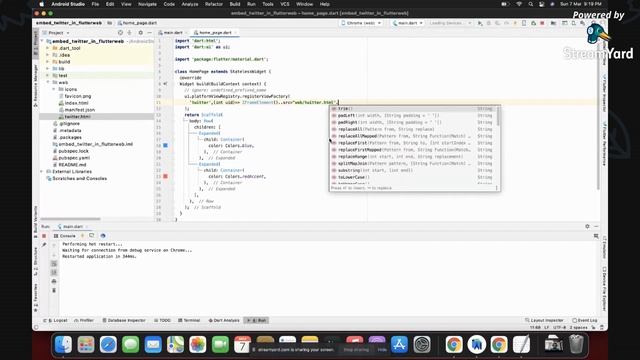Screen dimensions: 640x360
Task: Open the main.dart run configuration dropdown
Action: [x=407, y=23]
